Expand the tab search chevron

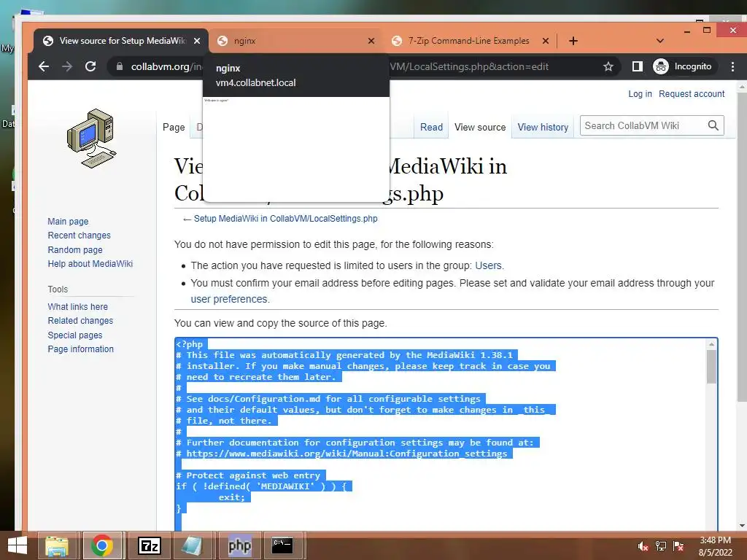[659, 41]
